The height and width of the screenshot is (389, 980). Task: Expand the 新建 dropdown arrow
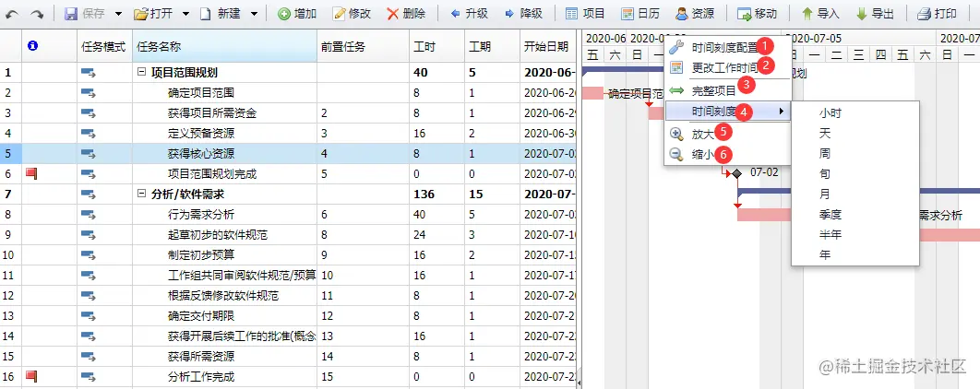[x=254, y=14]
